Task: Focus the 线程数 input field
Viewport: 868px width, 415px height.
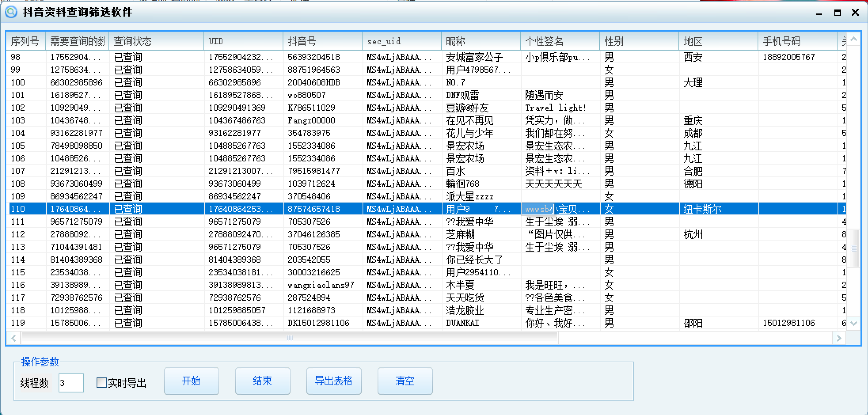Action: pos(71,383)
